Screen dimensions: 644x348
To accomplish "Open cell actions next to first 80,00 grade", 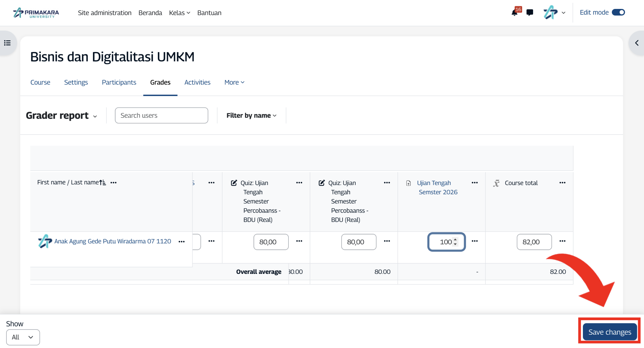I will pyautogui.click(x=299, y=241).
